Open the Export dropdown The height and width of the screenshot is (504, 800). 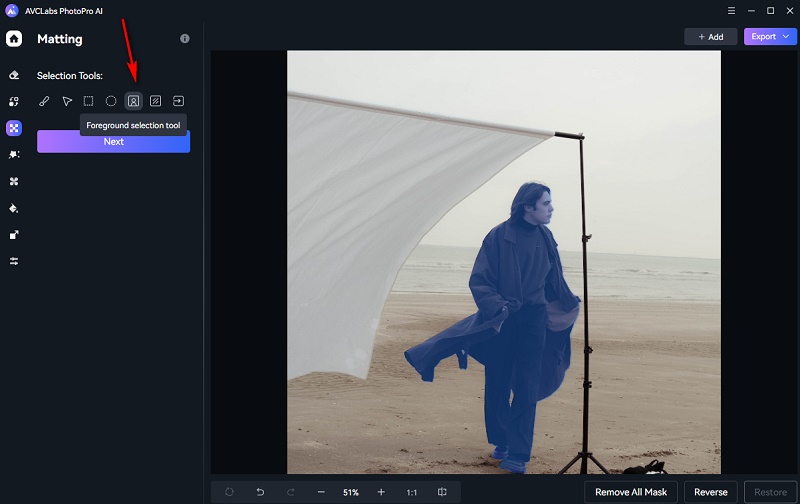click(x=770, y=37)
